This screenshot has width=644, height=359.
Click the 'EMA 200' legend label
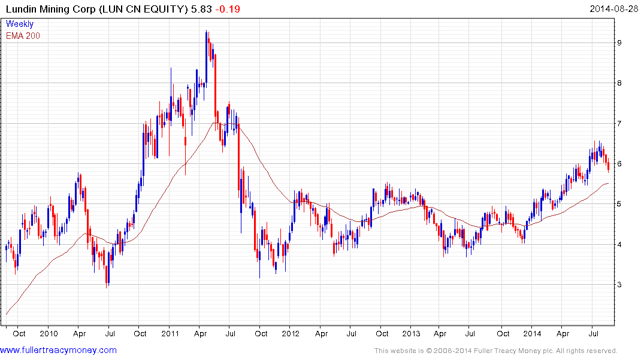pyautogui.click(x=23, y=36)
